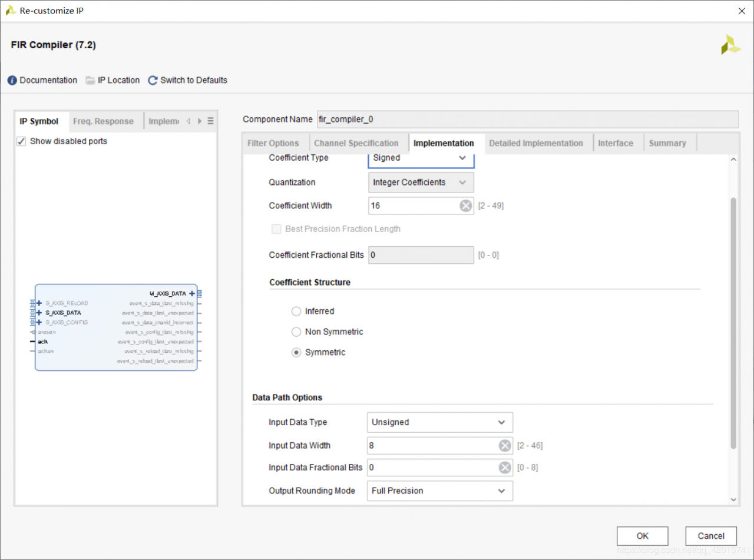The image size is (754, 560).
Task: Click the event_s_reload_tlast_unexpected port label
Action: 155,360
